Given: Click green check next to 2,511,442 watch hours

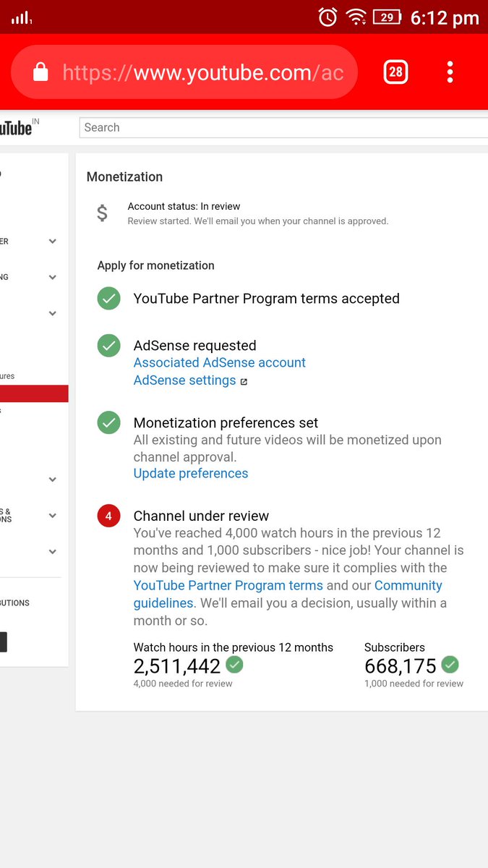Looking at the screenshot, I should (234, 664).
